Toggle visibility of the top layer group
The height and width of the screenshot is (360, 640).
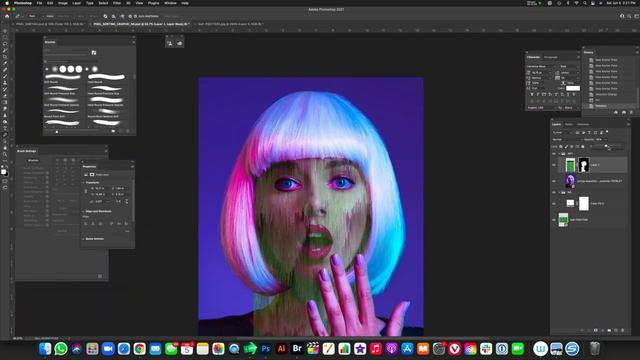554,154
